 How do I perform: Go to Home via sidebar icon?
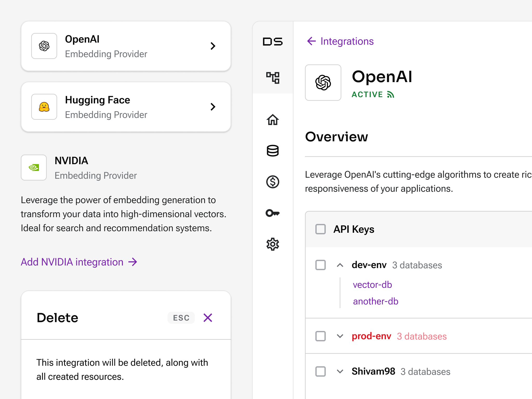tap(272, 120)
